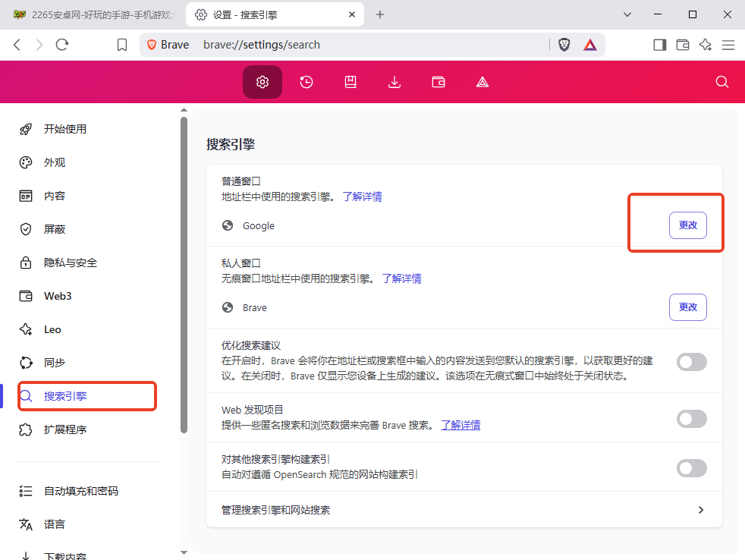Open the Brave Wallet toolbar icon
This screenshot has width=745, height=560.
point(683,45)
